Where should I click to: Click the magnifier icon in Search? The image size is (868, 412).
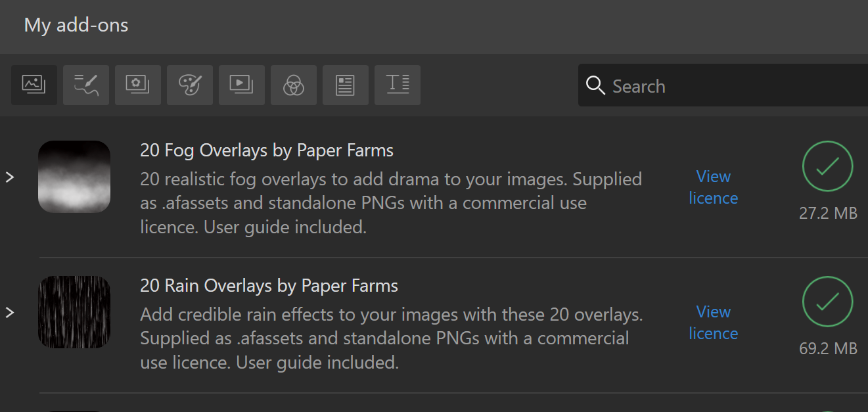pos(595,85)
